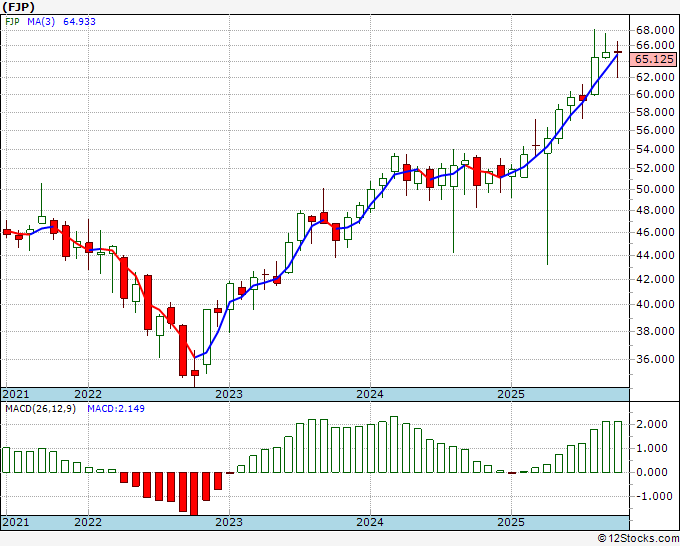The width and height of the screenshot is (680, 546).
Task: Select the highlighted current price 65.125
Action: pyautogui.click(x=654, y=59)
